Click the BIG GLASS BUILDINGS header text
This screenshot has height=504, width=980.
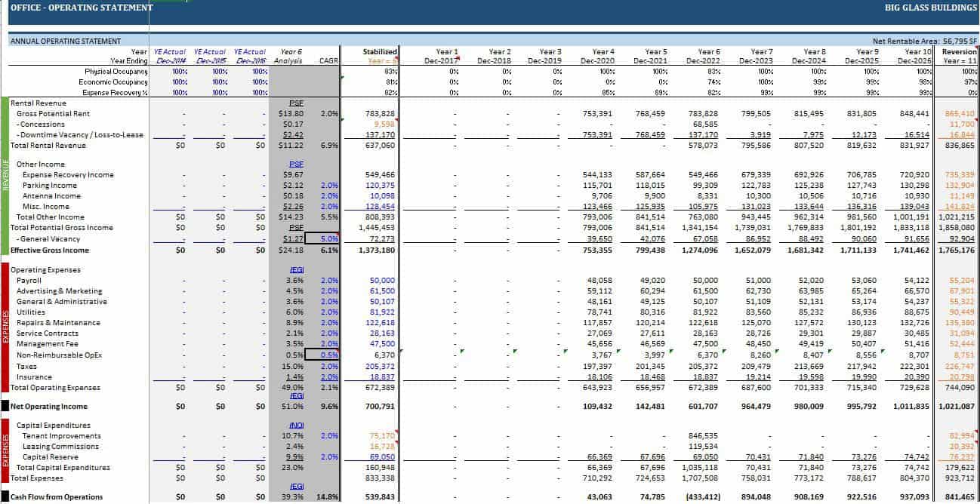[930, 8]
